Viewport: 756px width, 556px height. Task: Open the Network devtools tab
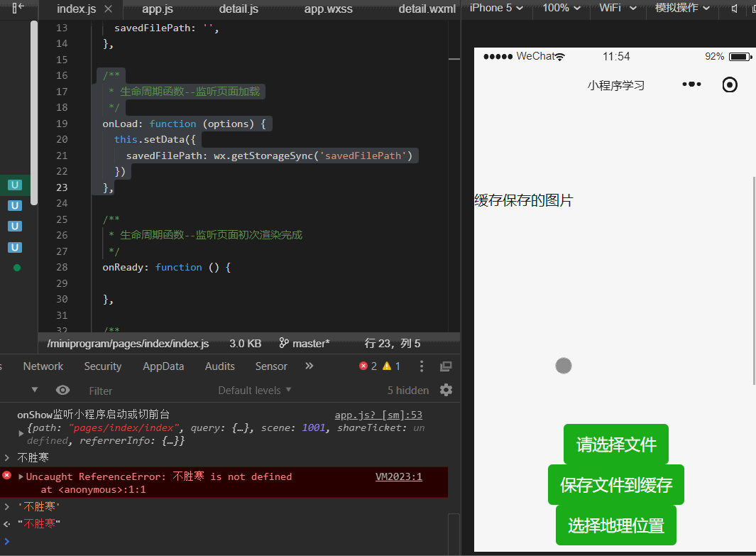pyautogui.click(x=43, y=366)
